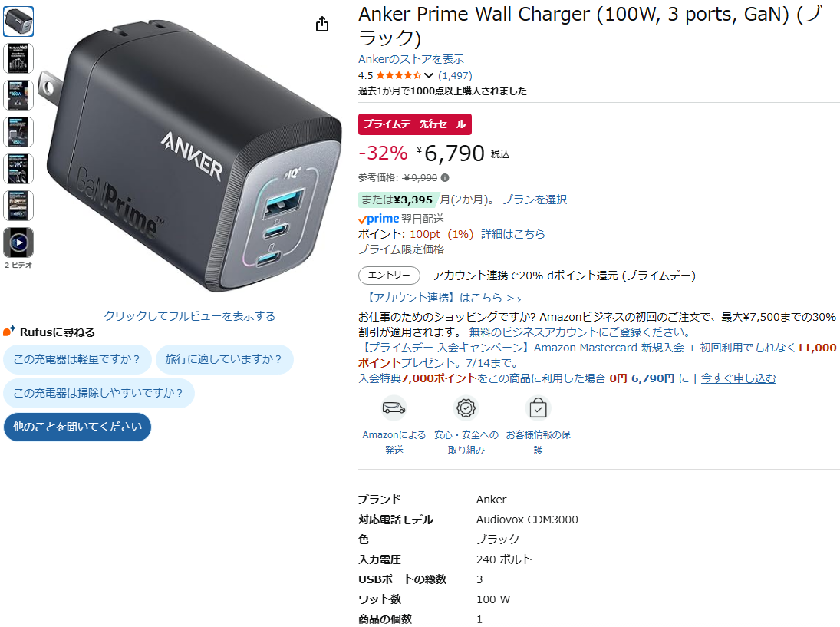Image resolution: width=840 pixels, height=627 pixels.
Task: Click the エントリー button
Action: pyautogui.click(x=389, y=275)
